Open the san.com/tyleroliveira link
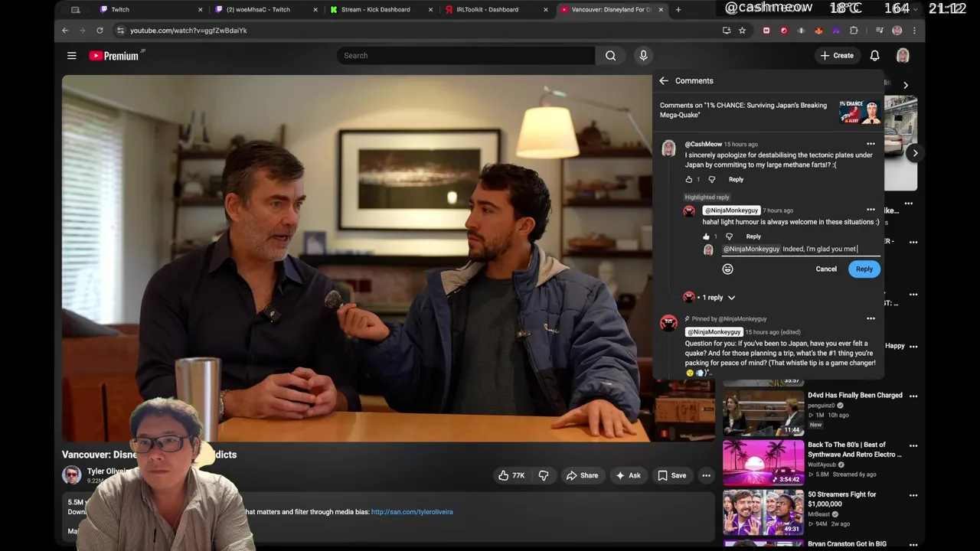The height and width of the screenshot is (551, 980). [412, 512]
